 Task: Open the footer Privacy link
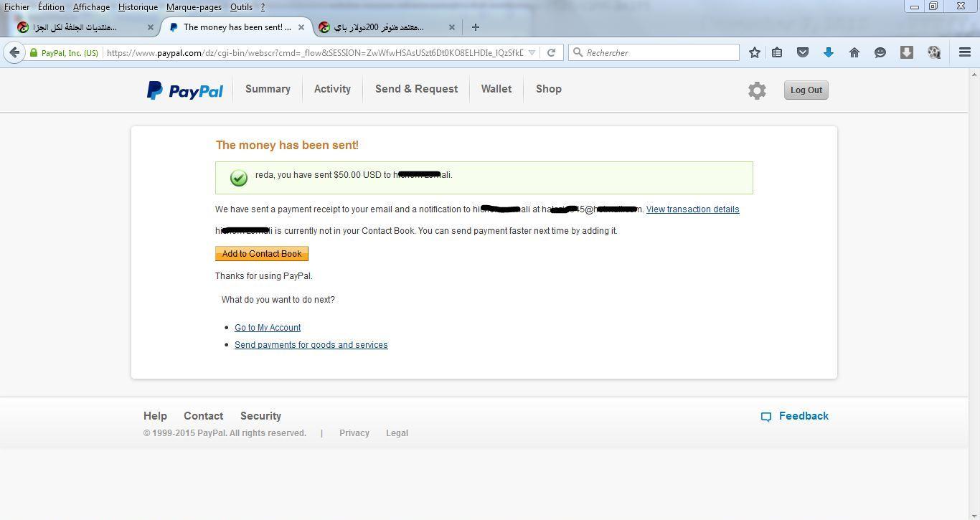tap(354, 433)
